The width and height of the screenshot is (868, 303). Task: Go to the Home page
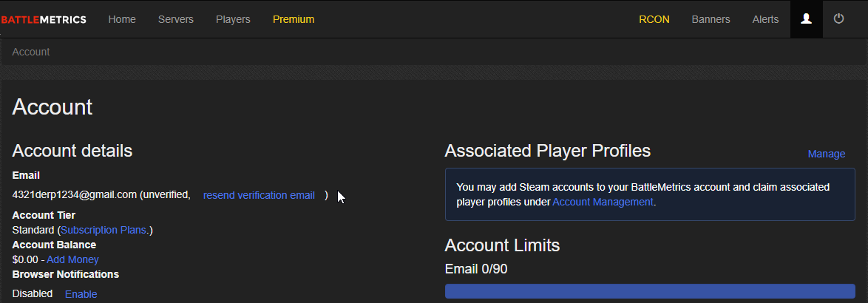pyautogui.click(x=122, y=19)
